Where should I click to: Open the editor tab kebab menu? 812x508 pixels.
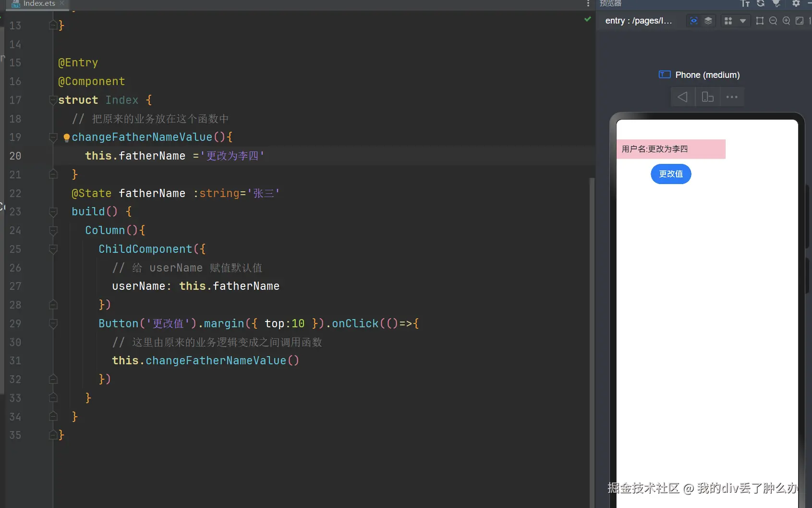588,3
